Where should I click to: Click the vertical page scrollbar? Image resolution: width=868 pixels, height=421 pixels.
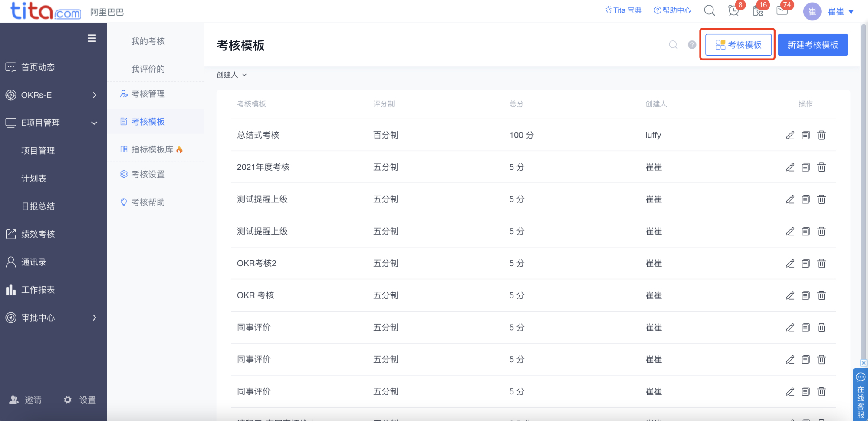click(864, 191)
